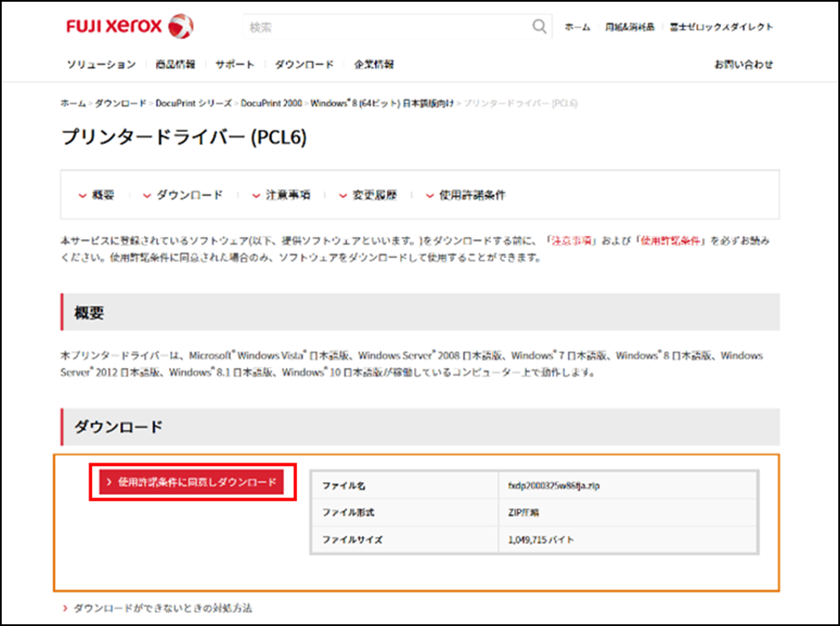Viewport: 840px width, 626px height.
Task: Open the 企業情報 menu
Action: [374, 65]
